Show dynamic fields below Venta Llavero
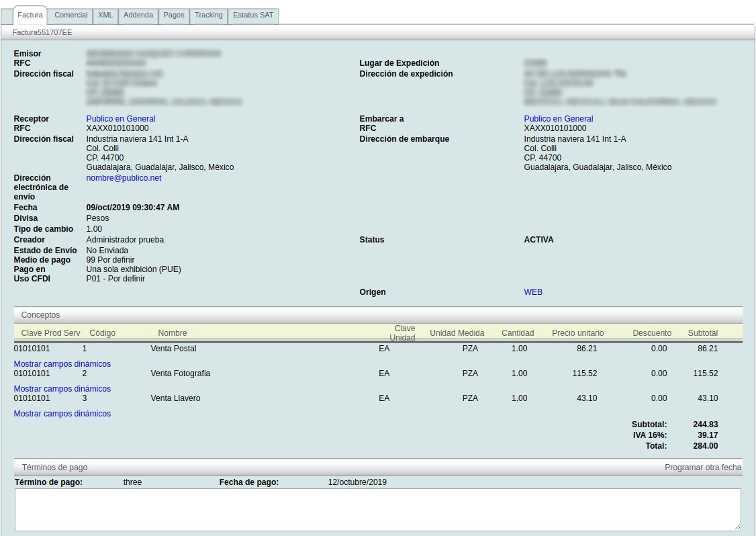The height and width of the screenshot is (536, 756). click(x=62, y=414)
